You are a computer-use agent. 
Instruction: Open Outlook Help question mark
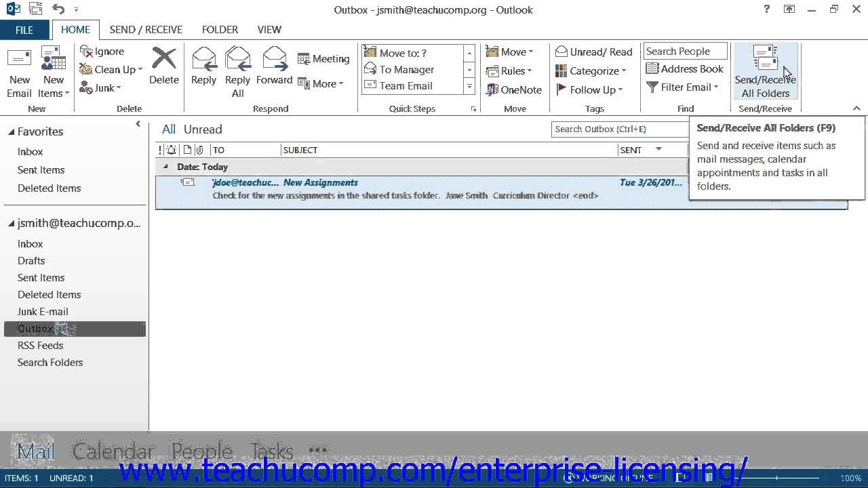[x=767, y=9]
